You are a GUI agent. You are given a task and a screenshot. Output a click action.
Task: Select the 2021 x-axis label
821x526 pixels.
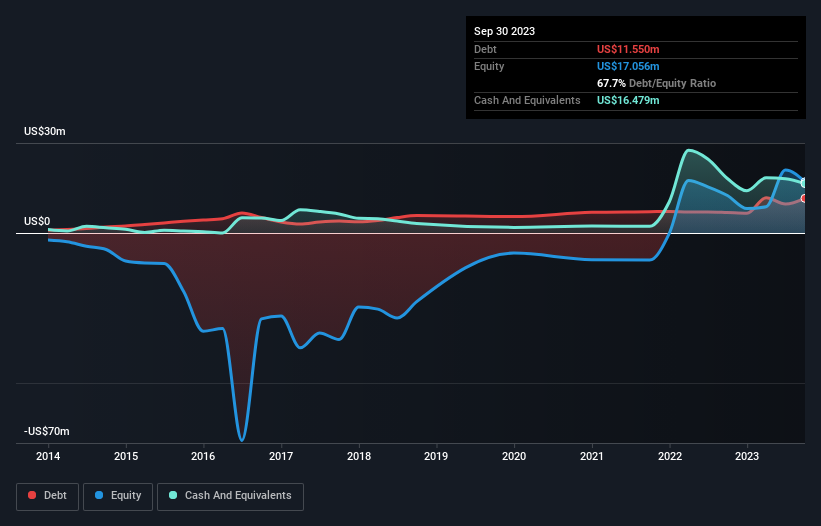[x=592, y=456]
